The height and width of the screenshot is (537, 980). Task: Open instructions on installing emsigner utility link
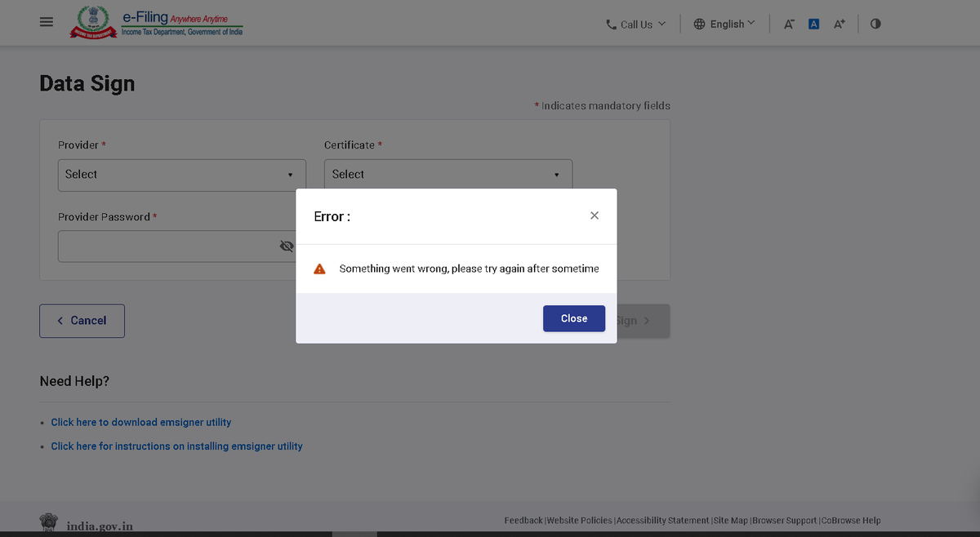176,446
